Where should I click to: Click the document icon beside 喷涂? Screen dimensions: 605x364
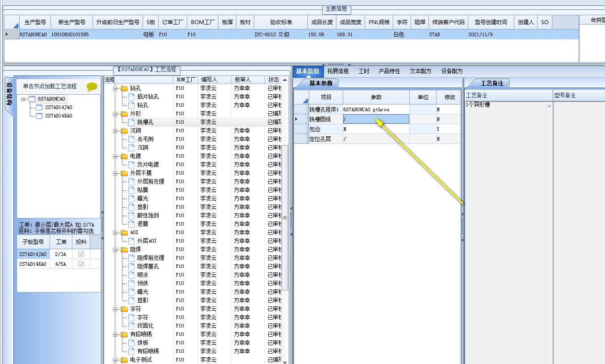click(131, 275)
